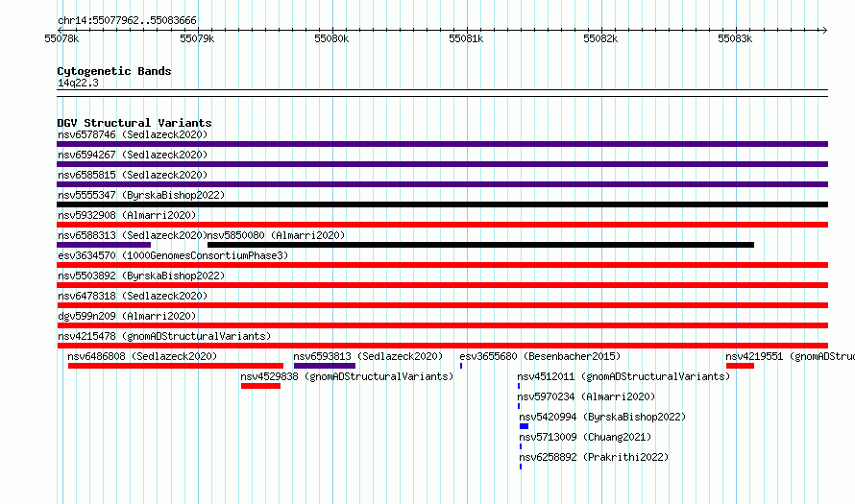
Task: Select the black bar under nsv5555347
Action: [442, 204]
